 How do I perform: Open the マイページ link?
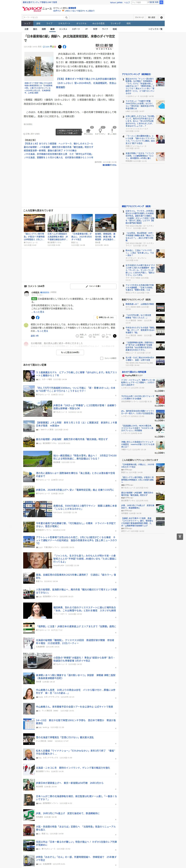tap(139, 18)
